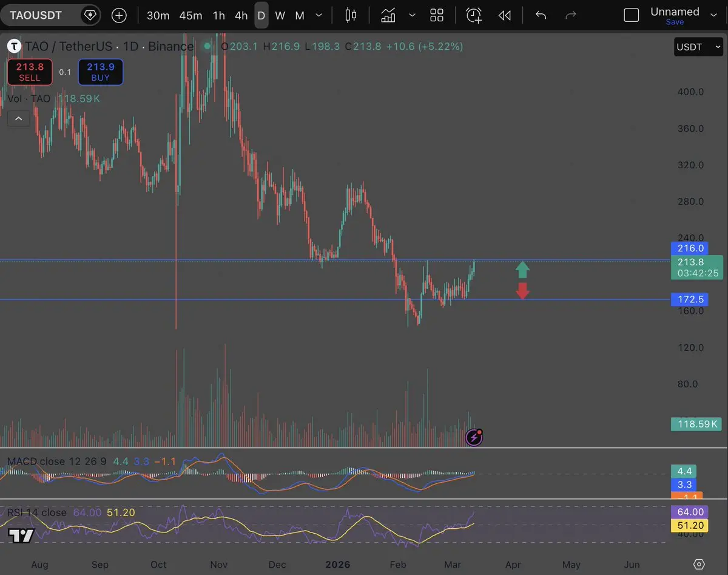Click the 64.00 RSI value label
The height and width of the screenshot is (575, 728).
click(x=689, y=512)
